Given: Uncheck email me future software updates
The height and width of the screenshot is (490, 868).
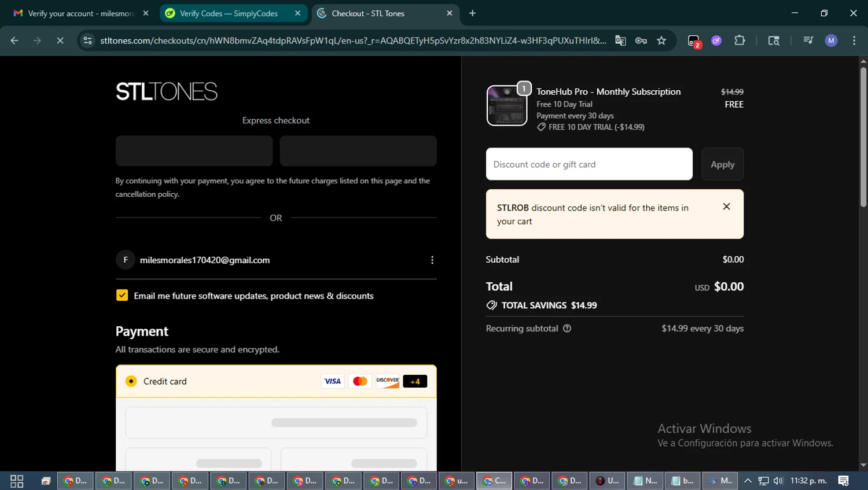Looking at the screenshot, I should (122, 295).
